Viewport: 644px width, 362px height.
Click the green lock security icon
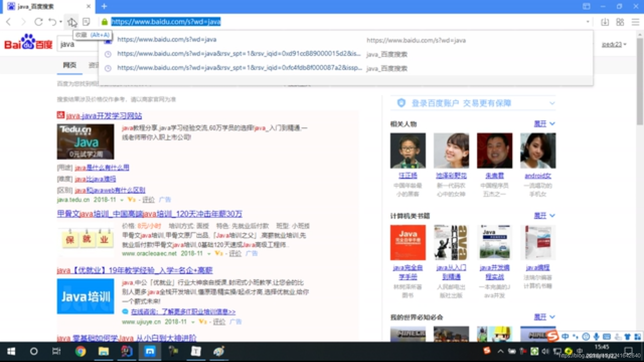point(105,22)
